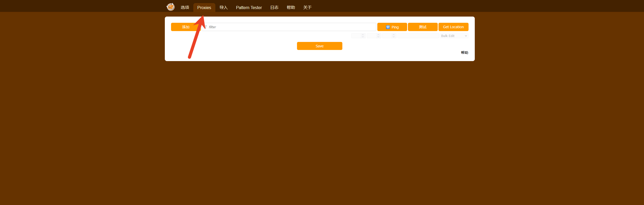Switch to the Proxies tab
The width and height of the screenshot is (644, 205).
click(x=204, y=8)
